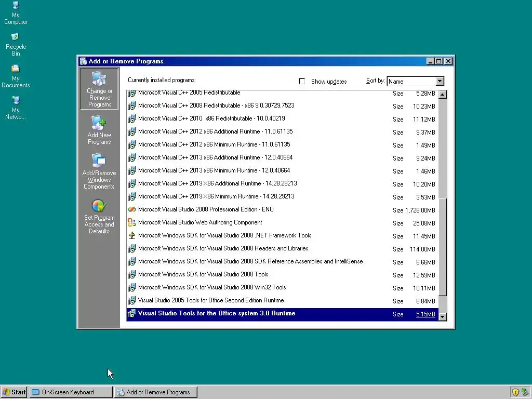Click the 25.08MB size value
The image size is (532, 399).
[x=424, y=223]
